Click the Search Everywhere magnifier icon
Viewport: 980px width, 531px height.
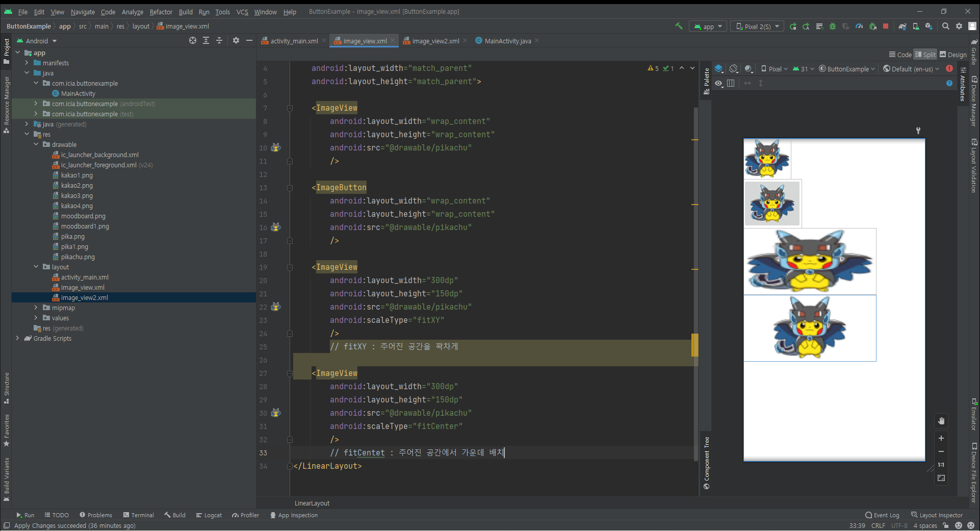pyautogui.click(x=946, y=26)
